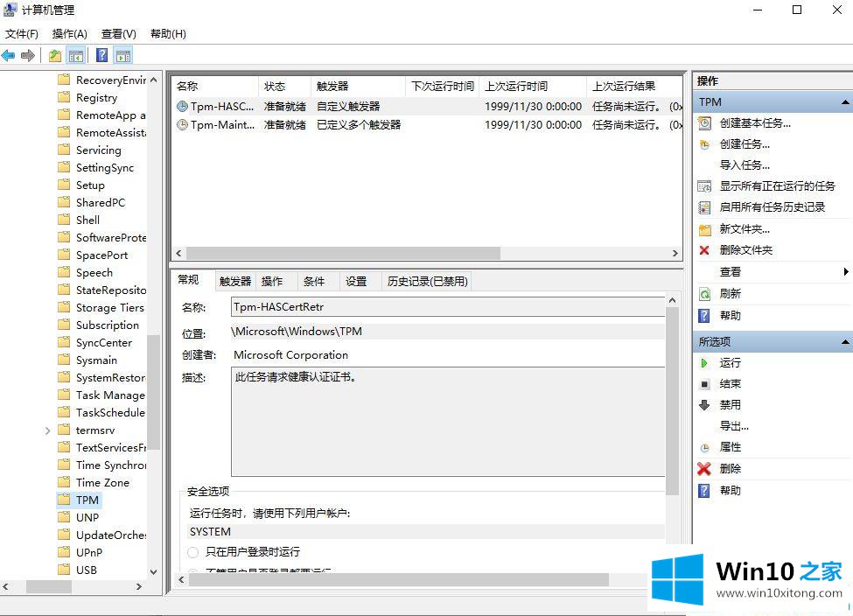The image size is (853, 616).
Task: Click the 刷新 refresh icon
Action: click(704, 294)
